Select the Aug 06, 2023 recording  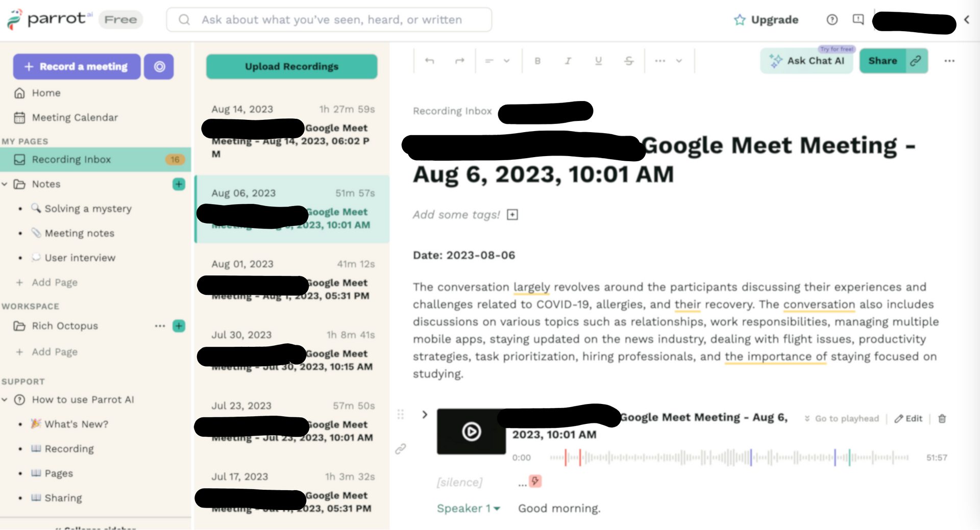click(292, 209)
